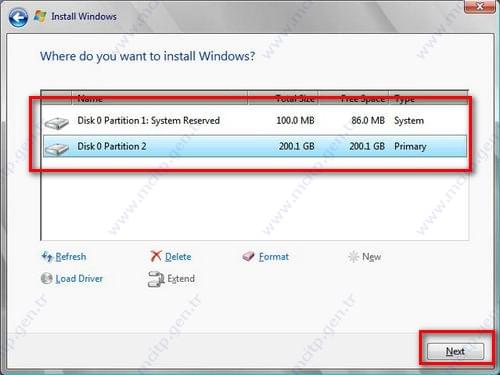Select Disk 0 Partition 1: System Reserved
Screen dimensions: 500x375
[x=255, y=121]
